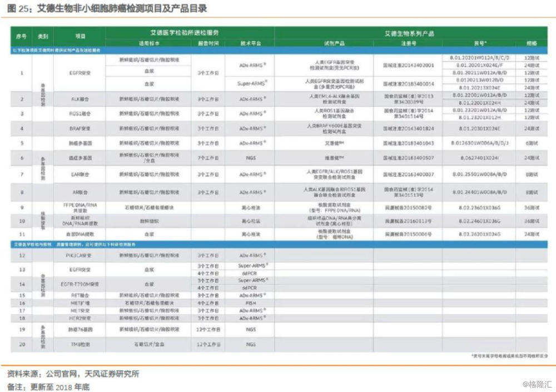This screenshot has width=556, height=392.
Task: Select the header '艾德生物系列产品'
Action: pyautogui.click(x=409, y=33)
